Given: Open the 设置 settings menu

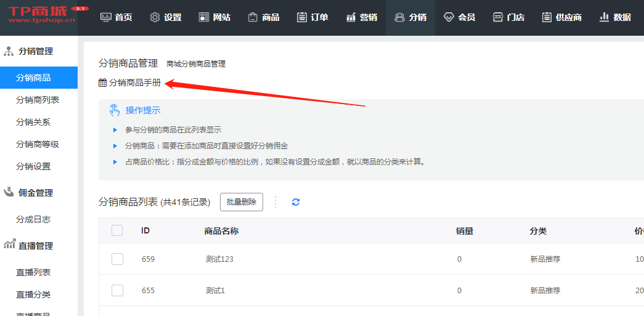Looking at the screenshot, I should 166,17.
